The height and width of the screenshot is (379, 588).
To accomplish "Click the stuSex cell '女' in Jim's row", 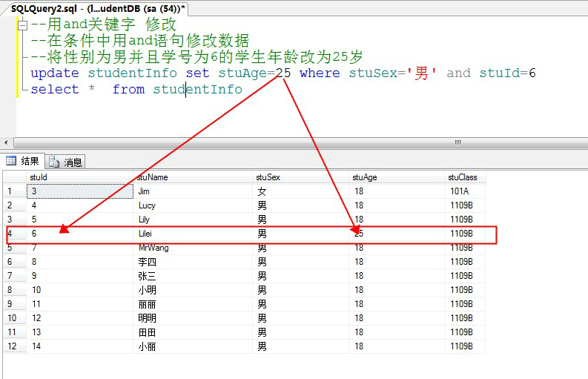I will pyautogui.click(x=301, y=191).
